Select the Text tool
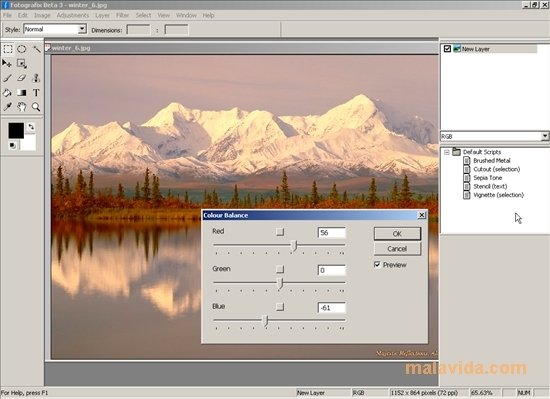The height and width of the screenshot is (399, 550). tap(36, 93)
